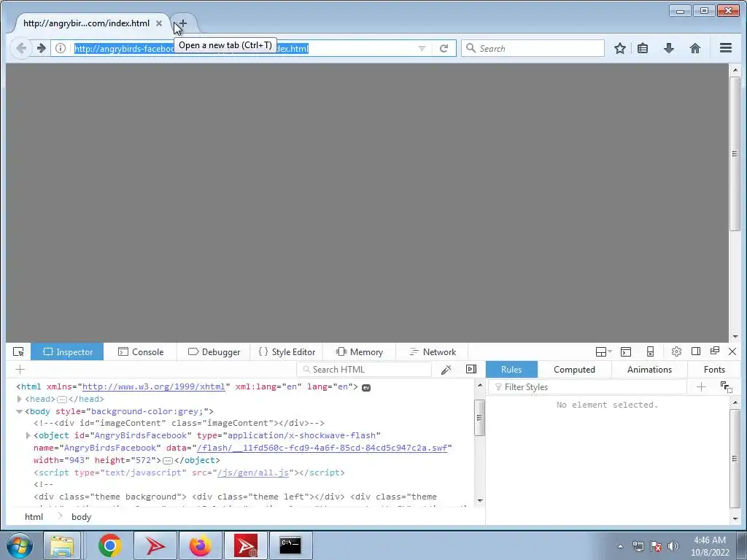
Task: Click the Filter Styles field
Action: point(587,387)
